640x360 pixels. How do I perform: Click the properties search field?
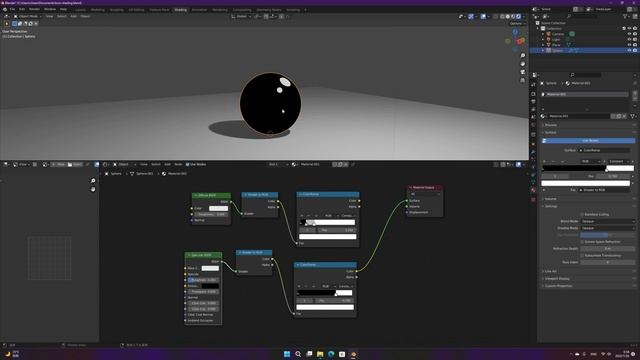[586, 75]
